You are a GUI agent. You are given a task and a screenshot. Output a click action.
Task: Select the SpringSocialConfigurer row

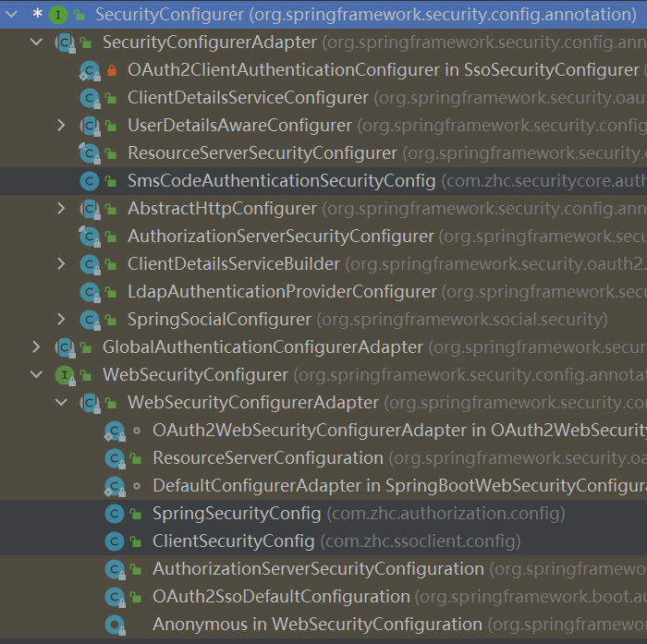tap(323, 320)
